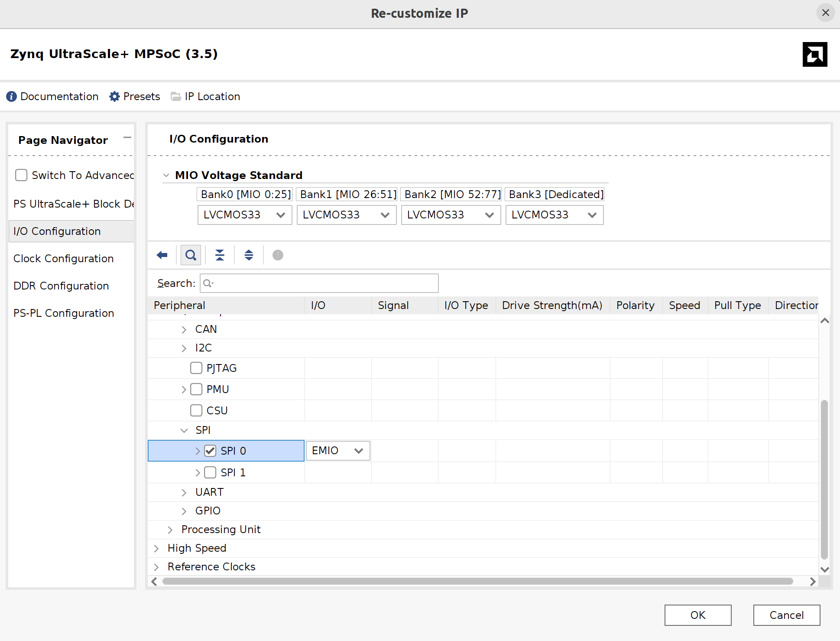
Task: Open Bank1 voltage LVCMOS33 dropdown
Action: [x=347, y=215]
